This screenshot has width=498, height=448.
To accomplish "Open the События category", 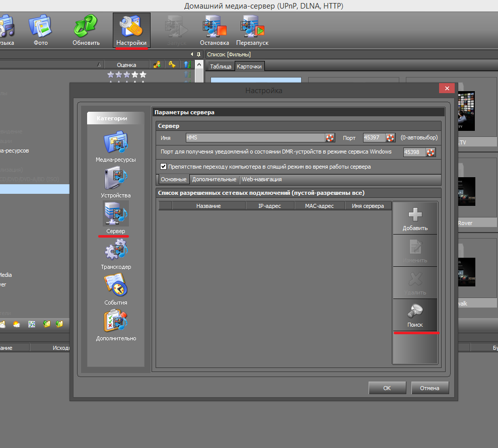I will pos(115,289).
